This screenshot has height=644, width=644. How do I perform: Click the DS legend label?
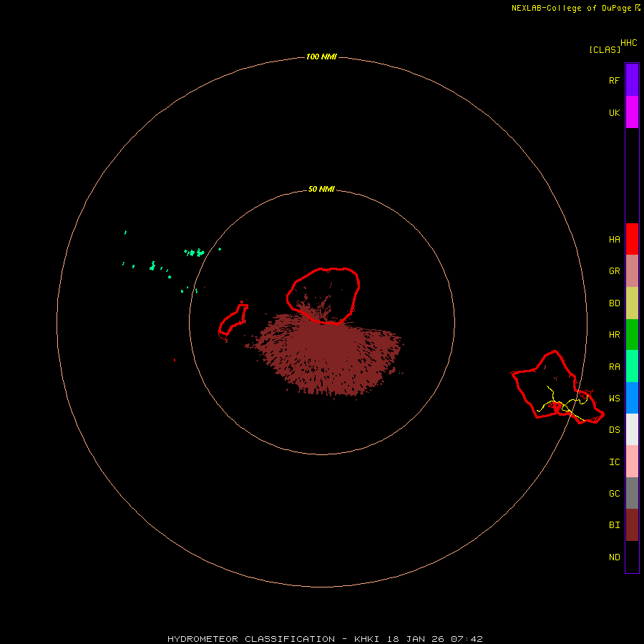click(614, 430)
